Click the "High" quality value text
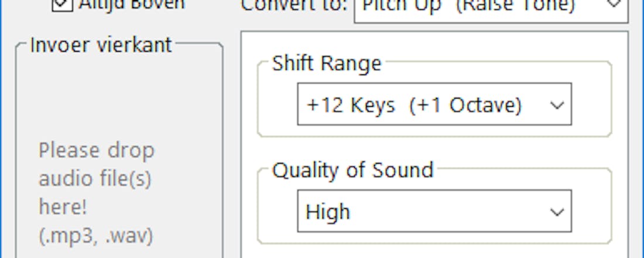 [328, 212]
